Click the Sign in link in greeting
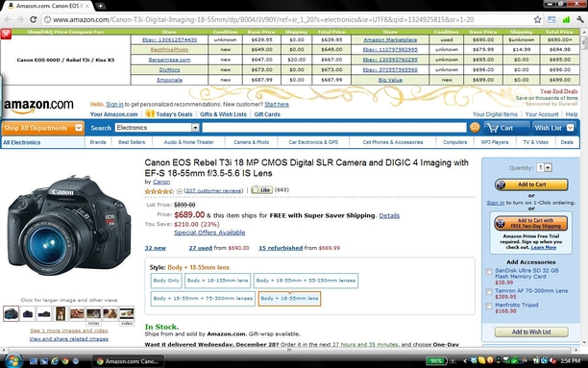 114,105
